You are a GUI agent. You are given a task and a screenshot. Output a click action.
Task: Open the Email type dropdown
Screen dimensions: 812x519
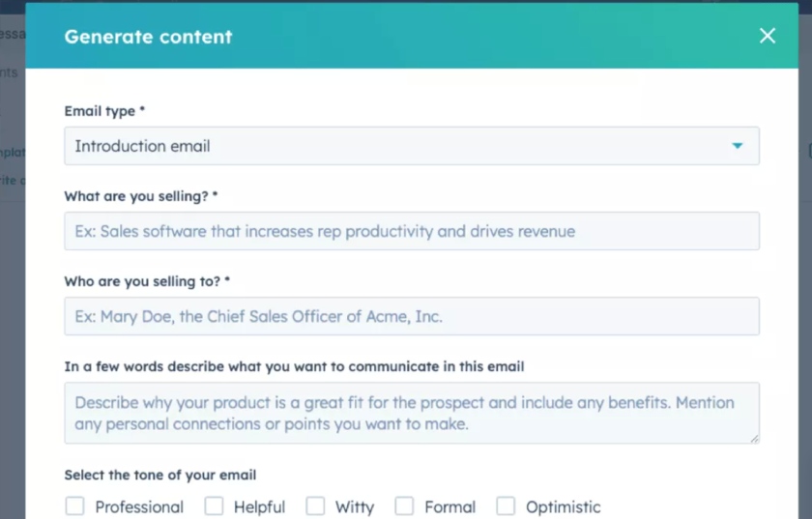[411, 146]
